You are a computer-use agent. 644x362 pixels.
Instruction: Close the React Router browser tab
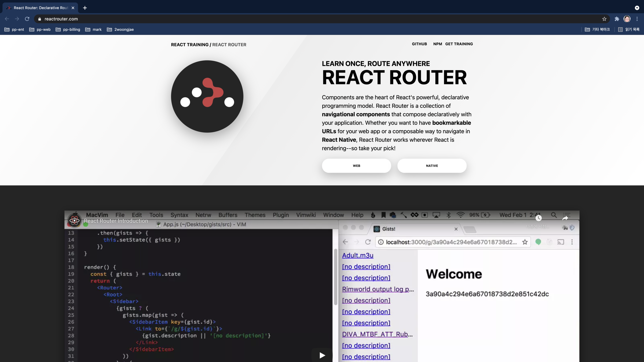(x=73, y=8)
